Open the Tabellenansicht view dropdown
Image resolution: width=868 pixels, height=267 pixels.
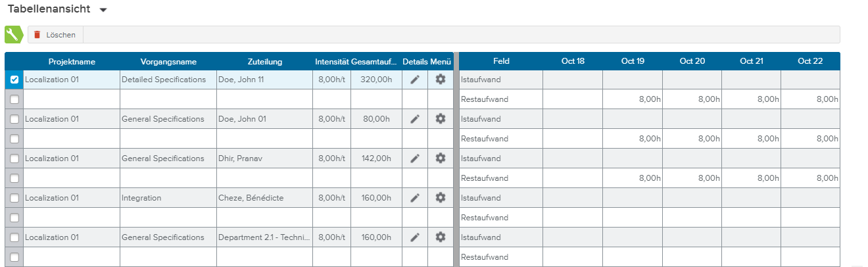tap(103, 11)
